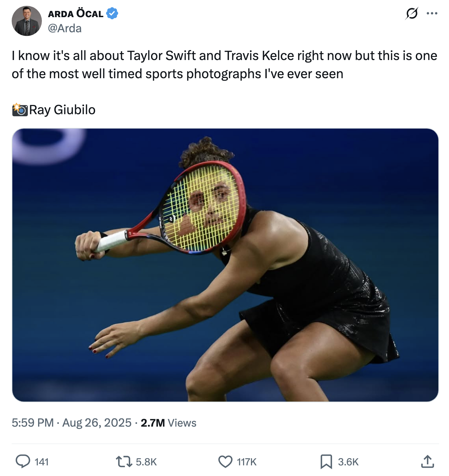Click the repost arrows icon

pyautogui.click(x=124, y=461)
